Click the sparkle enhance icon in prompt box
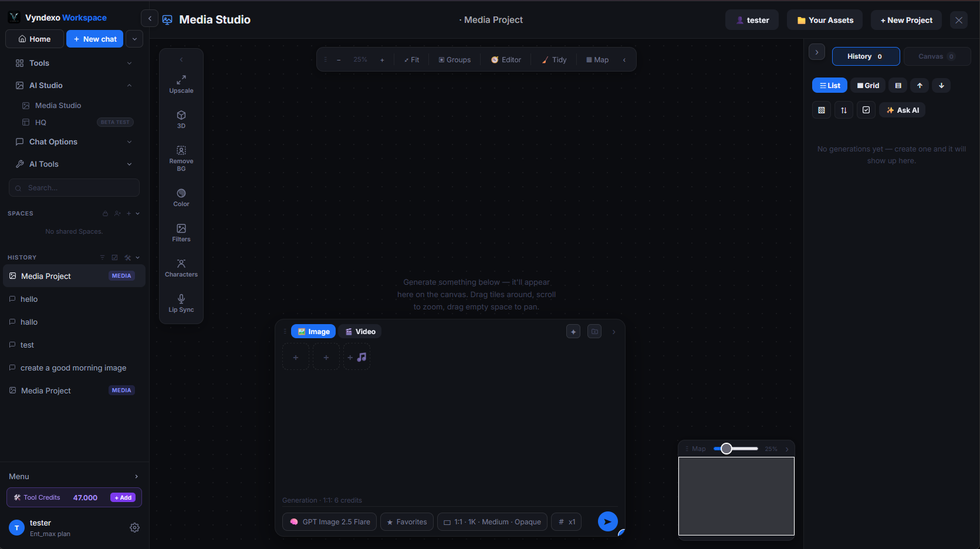The image size is (980, 549). pos(573,331)
